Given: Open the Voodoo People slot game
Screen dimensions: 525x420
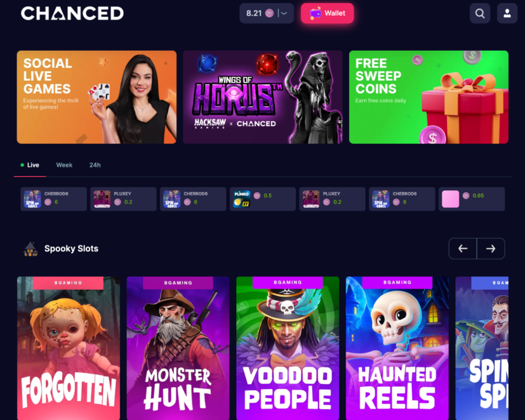Looking at the screenshot, I should tap(288, 348).
